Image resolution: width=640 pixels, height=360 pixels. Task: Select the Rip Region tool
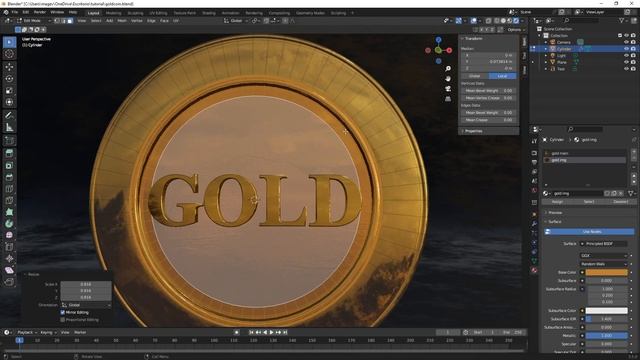click(9, 282)
